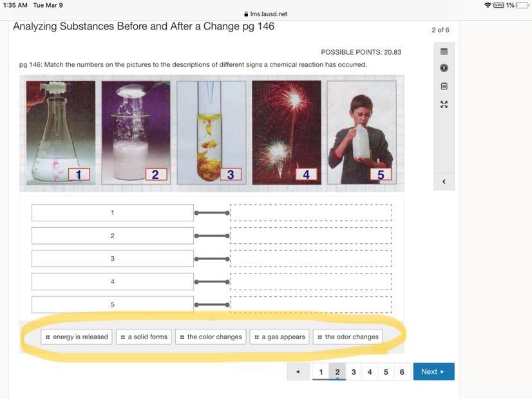Click the flask photo numbered 1

(61, 133)
